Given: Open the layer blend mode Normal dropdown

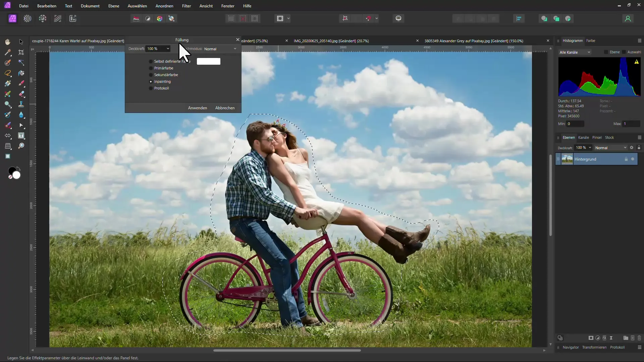Looking at the screenshot, I should coord(610,147).
